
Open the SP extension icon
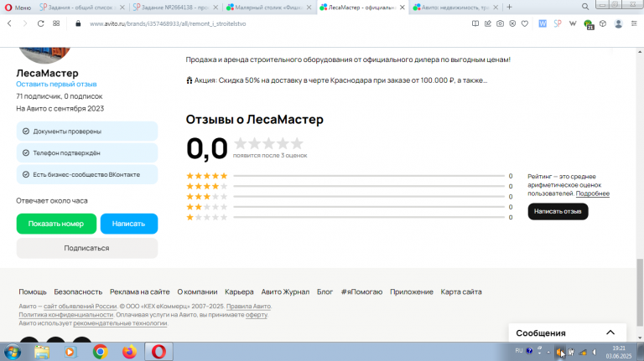(x=558, y=23)
